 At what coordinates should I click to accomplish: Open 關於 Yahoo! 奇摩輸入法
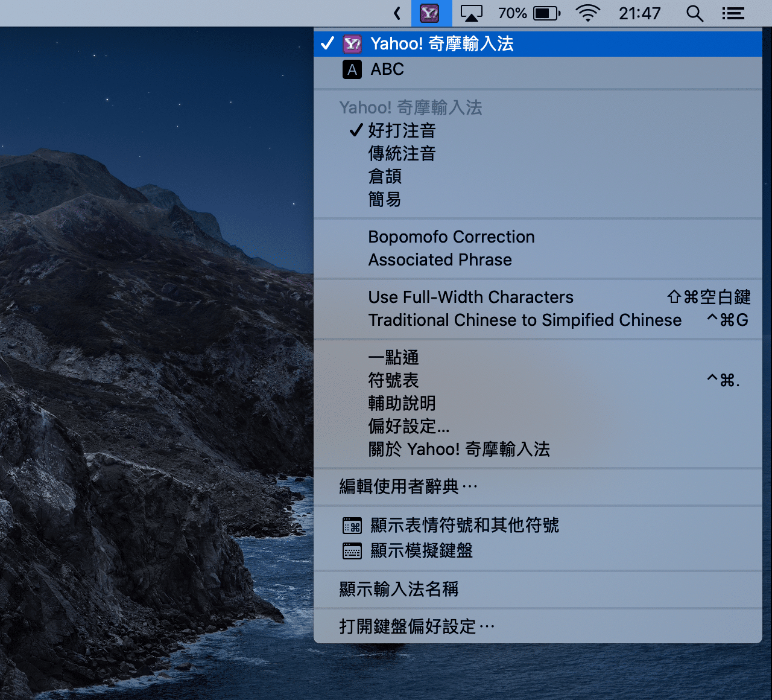point(538,449)
